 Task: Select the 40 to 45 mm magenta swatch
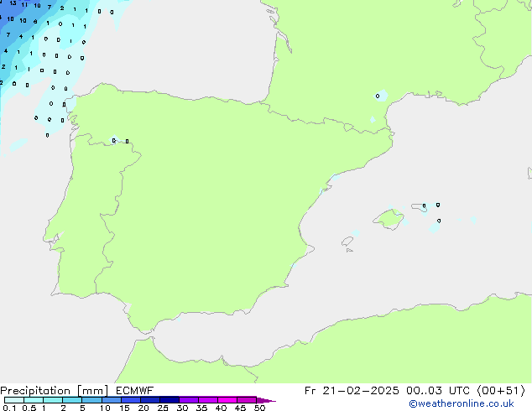[227, 400]
